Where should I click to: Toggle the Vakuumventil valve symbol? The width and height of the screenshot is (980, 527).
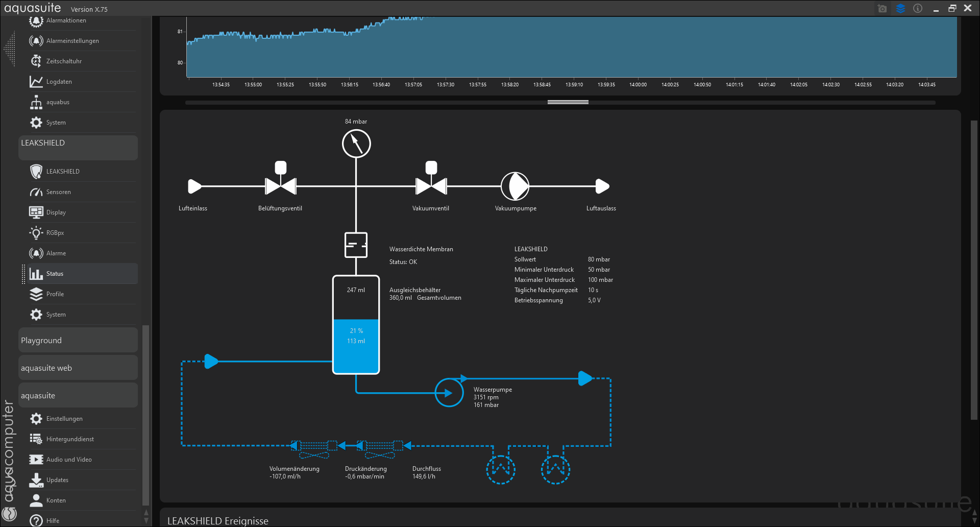431,186
